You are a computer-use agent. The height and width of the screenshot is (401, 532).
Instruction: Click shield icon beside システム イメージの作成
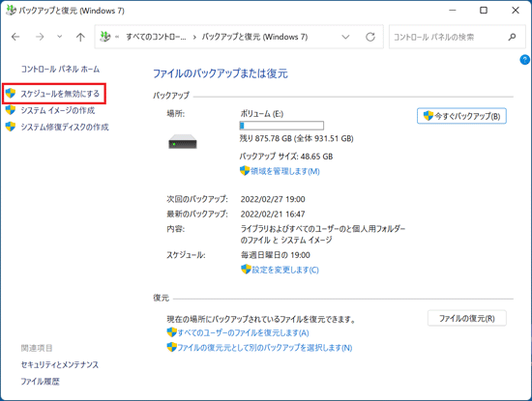coord(11,110)
